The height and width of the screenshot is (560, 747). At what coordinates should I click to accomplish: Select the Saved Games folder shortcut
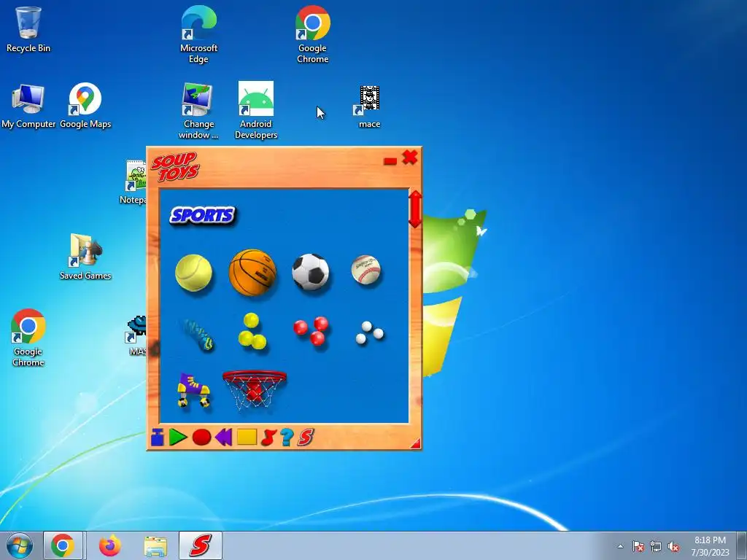coord(85,257)
